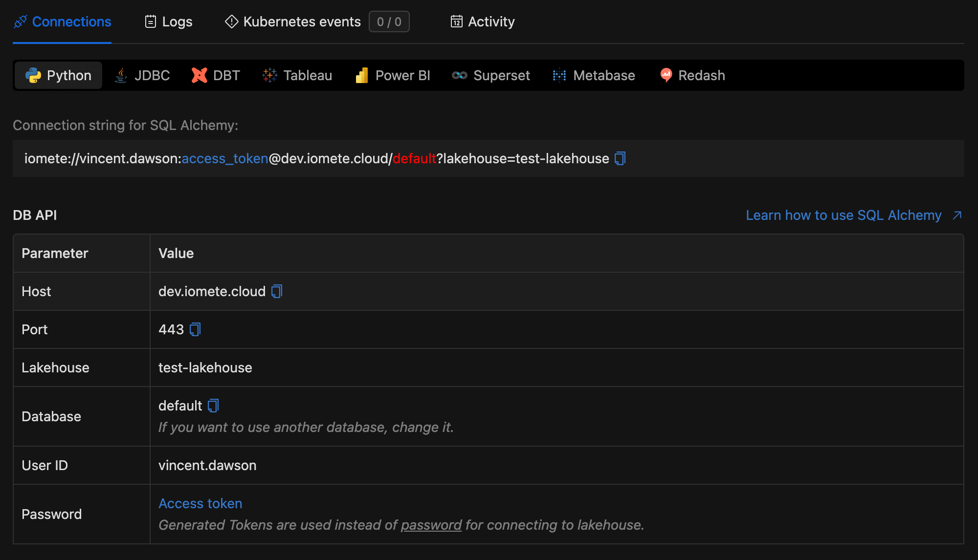Open the Kubernetes events tab
978x560 pixels.
[x=293, y=22]
